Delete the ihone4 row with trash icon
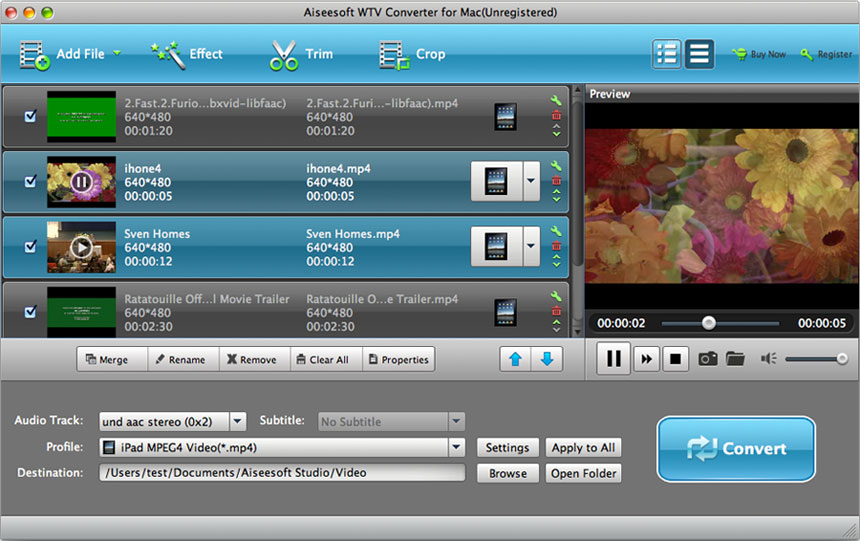 coord(556,181)
